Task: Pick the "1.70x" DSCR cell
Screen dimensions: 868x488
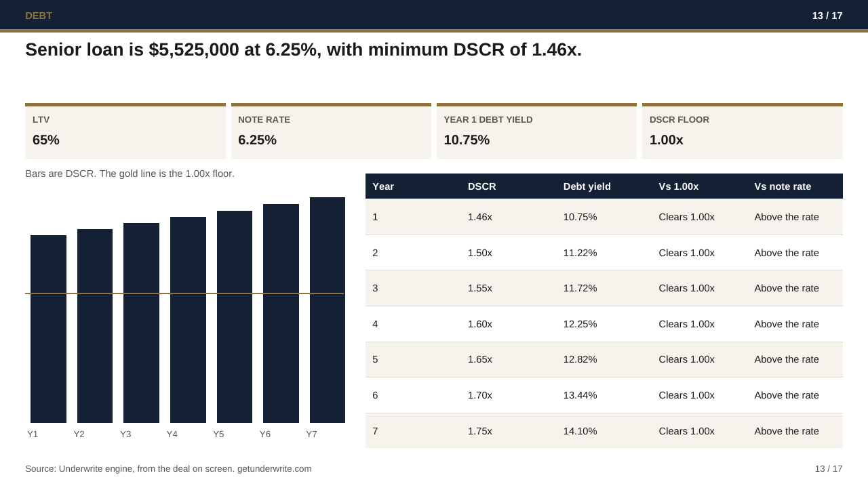Action: click(x=480, y=395)
